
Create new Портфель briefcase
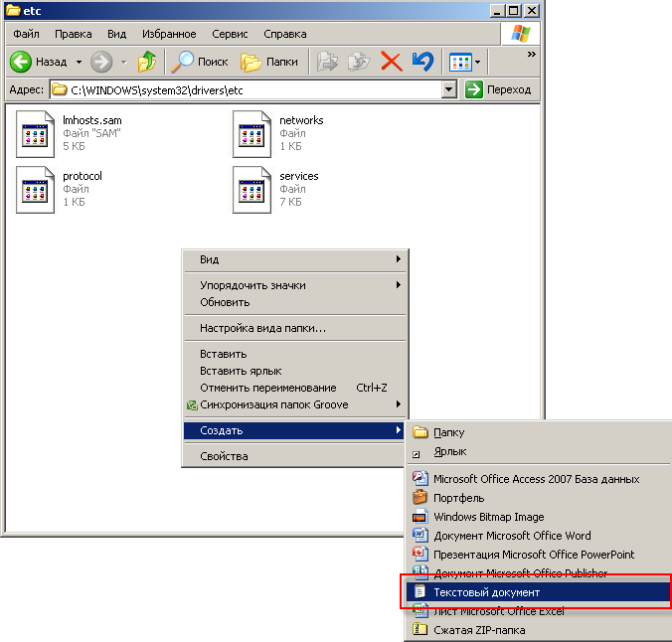tap(539, 498)
